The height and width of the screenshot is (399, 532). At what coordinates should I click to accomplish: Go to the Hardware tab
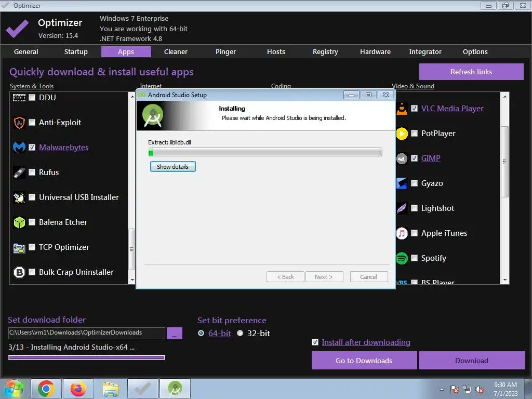375,52
